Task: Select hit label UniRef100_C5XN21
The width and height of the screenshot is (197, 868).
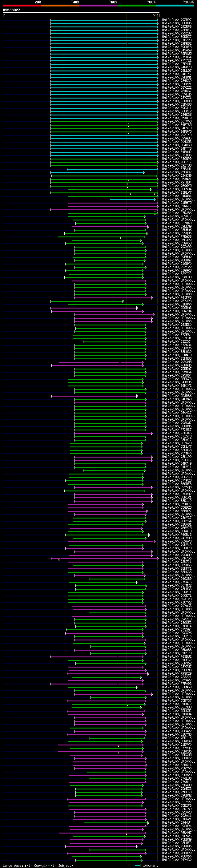Action: pos(177,179)
